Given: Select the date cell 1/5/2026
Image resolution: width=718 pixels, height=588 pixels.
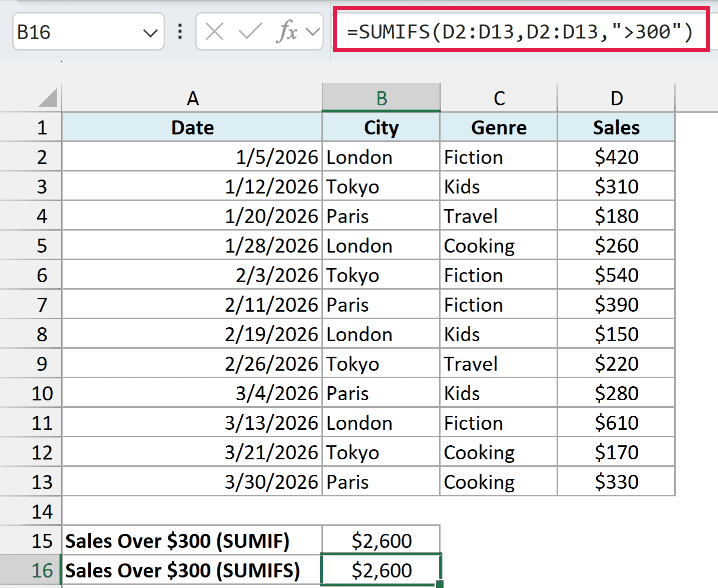Looking at the screenshot, I should pos(192,157).
